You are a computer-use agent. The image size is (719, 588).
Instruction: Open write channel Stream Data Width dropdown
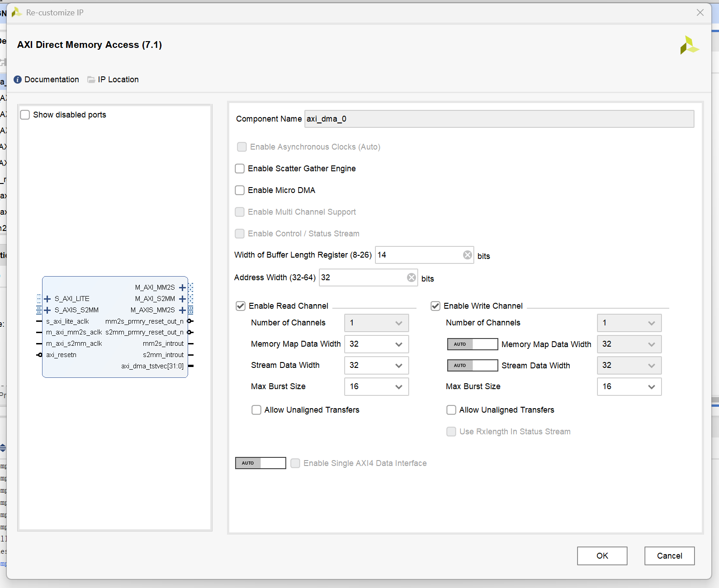point(629,366)
